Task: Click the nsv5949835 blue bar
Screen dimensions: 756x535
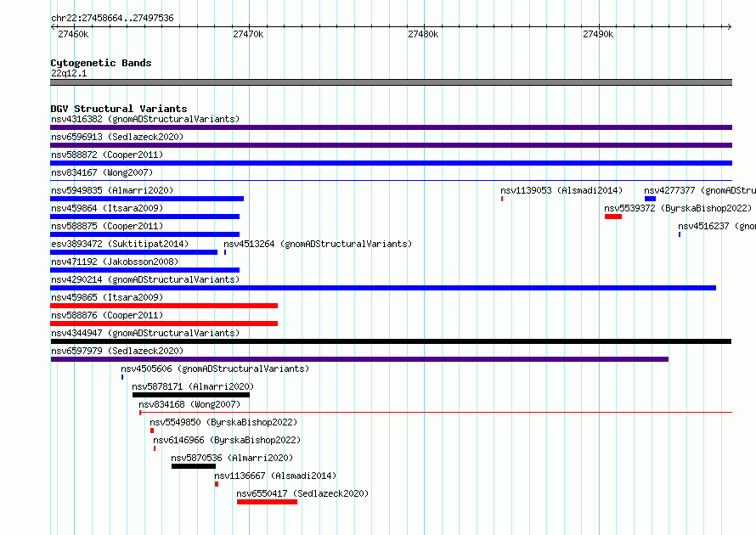Action: tap(147, 199)
